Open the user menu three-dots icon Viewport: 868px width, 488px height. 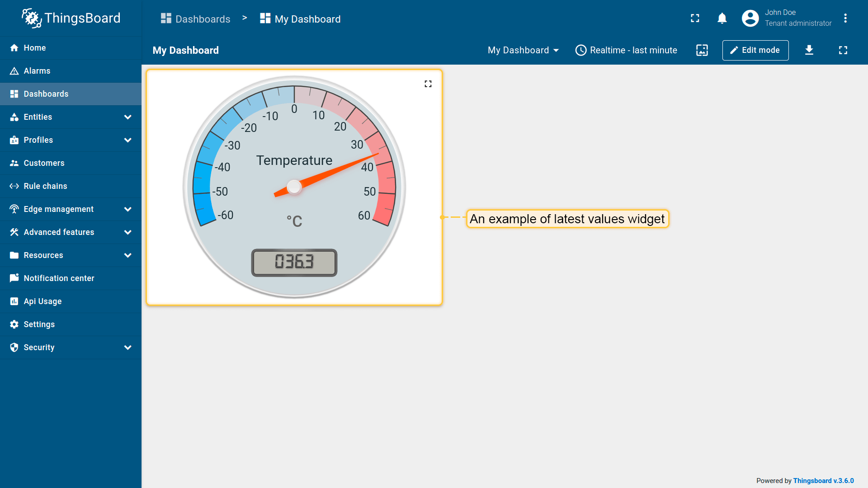tap(845, 19)
